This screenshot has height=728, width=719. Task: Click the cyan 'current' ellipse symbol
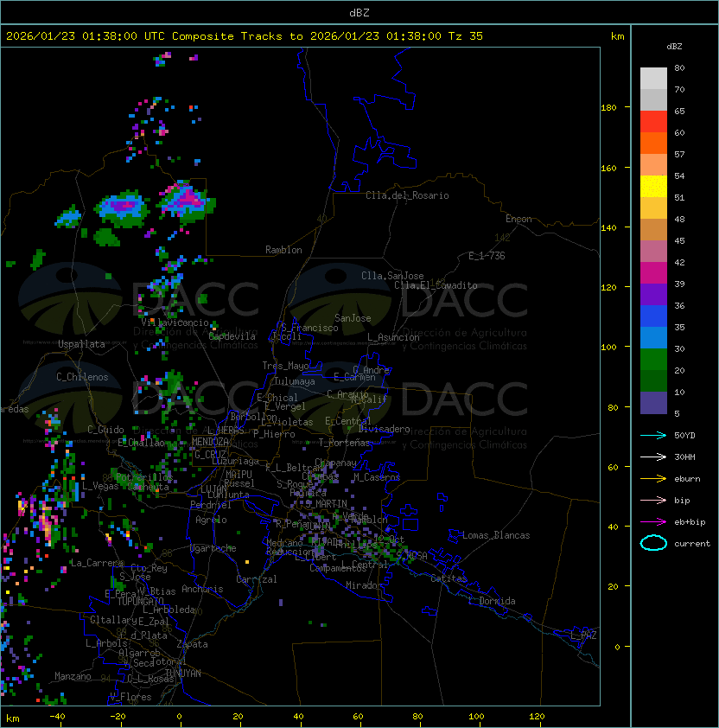(x=653, y=543)
